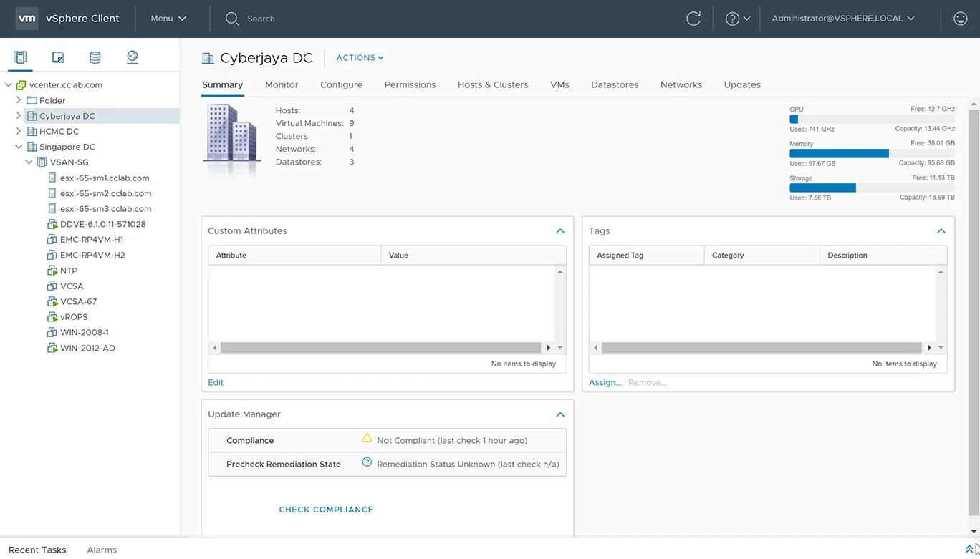The height and width of the screenshot is (559, 980).
Task: Click the refresh icon in the top bar
Action: click(x=693, y=19)
